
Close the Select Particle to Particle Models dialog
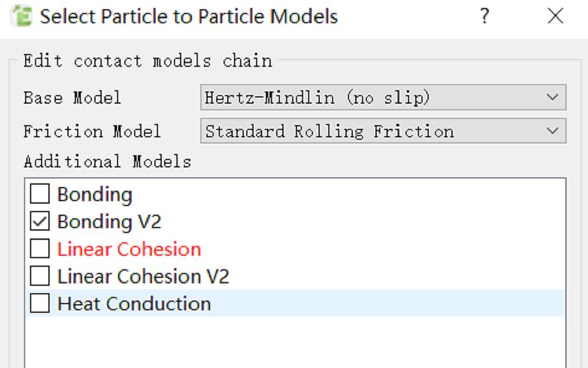[x=555, y=16]
